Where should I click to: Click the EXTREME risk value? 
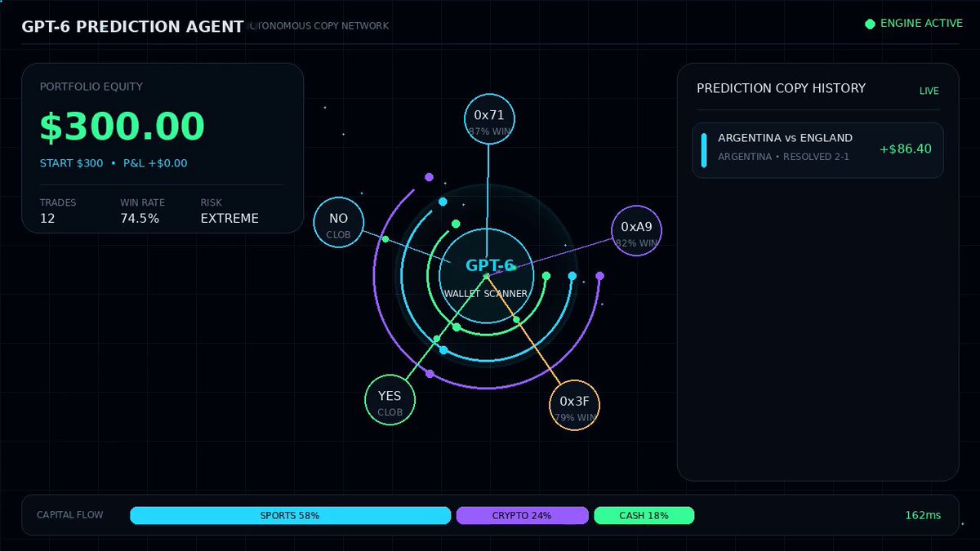(229, 219)
